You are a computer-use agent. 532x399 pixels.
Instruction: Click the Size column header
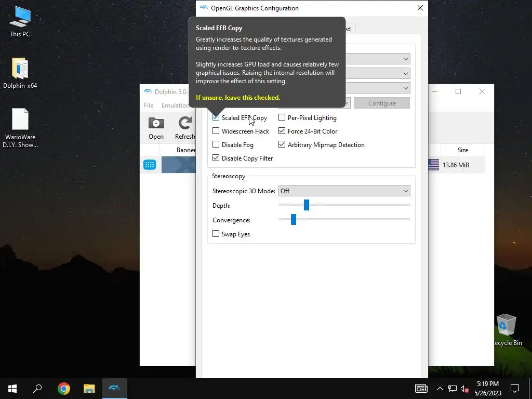pos(463,150)
